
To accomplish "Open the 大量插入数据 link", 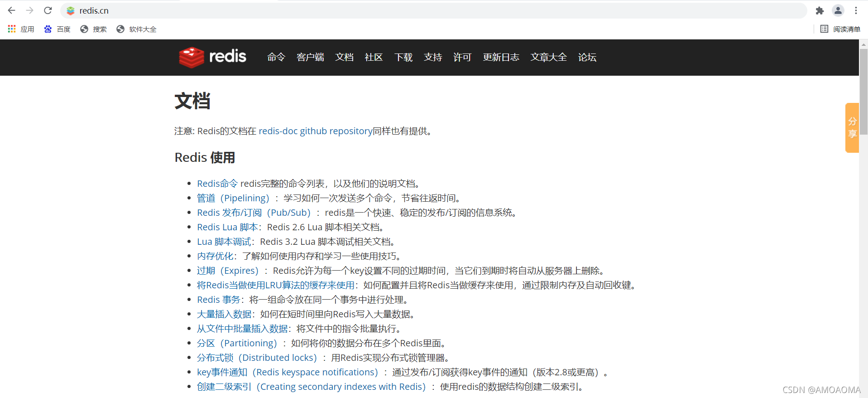I will click(x=224, y=314).
